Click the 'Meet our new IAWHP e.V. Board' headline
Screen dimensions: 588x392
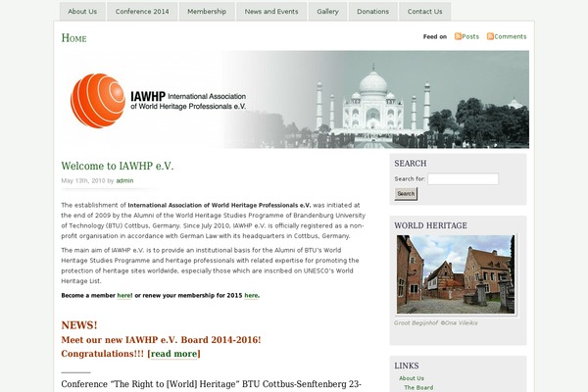pyautogui.click(x=161, y=340)
